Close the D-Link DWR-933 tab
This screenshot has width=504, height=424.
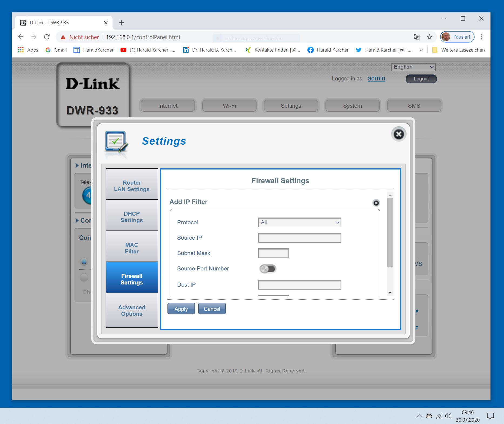pyautogui.click(x=106, y=23)
